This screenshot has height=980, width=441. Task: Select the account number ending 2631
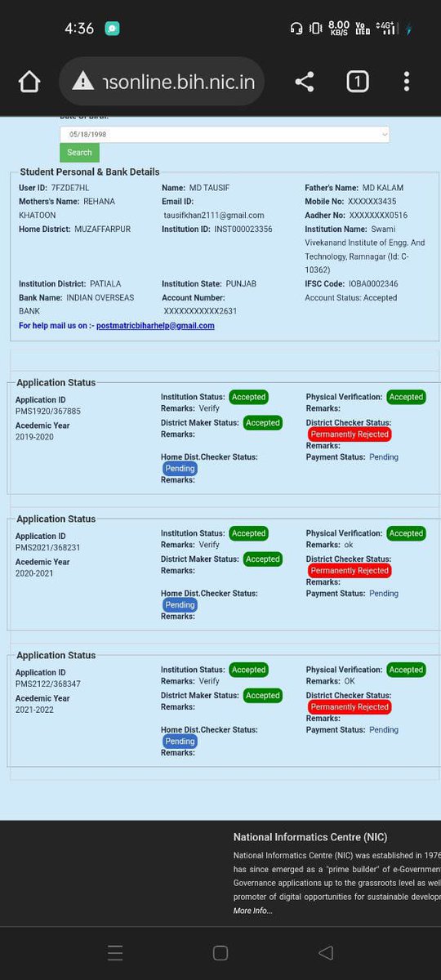201,312
